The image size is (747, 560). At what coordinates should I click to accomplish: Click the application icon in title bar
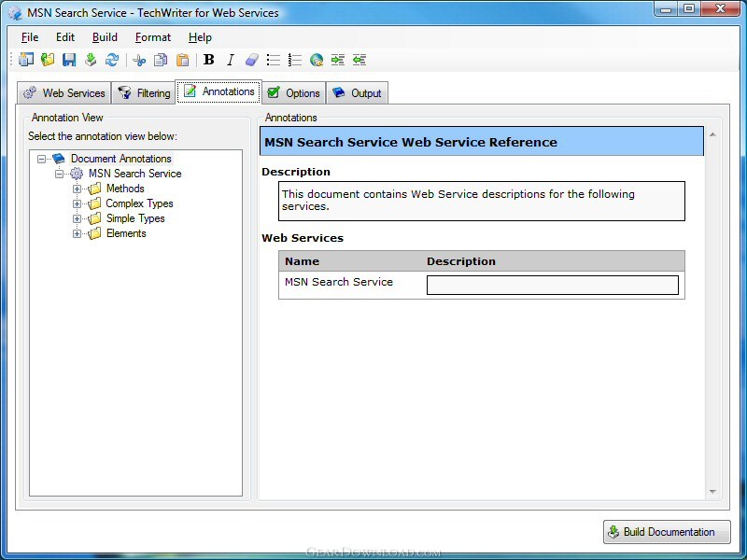[x=15, y=13]
